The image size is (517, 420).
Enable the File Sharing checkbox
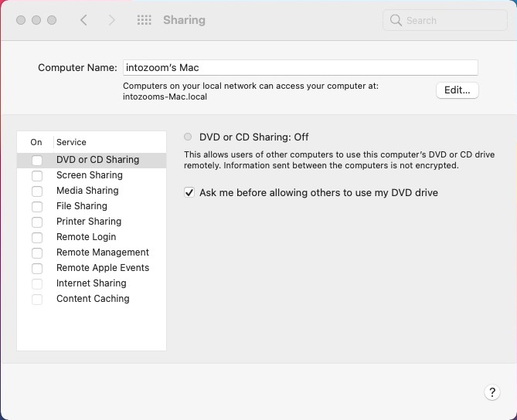(37, 207)
